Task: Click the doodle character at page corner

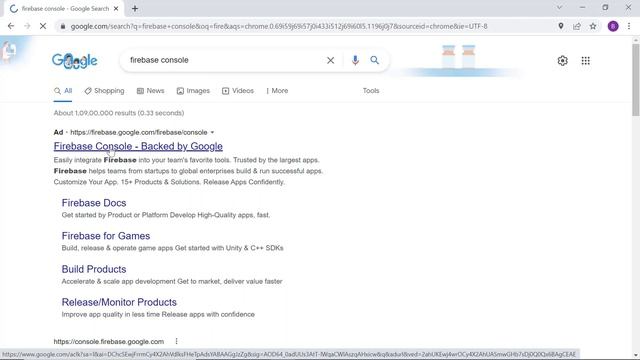Action: click(9, 51)
